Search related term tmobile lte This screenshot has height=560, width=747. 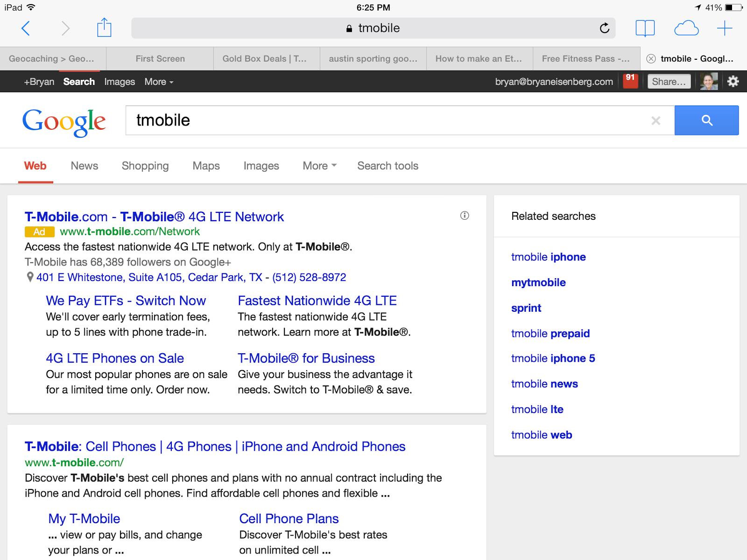tap(537, 410)
